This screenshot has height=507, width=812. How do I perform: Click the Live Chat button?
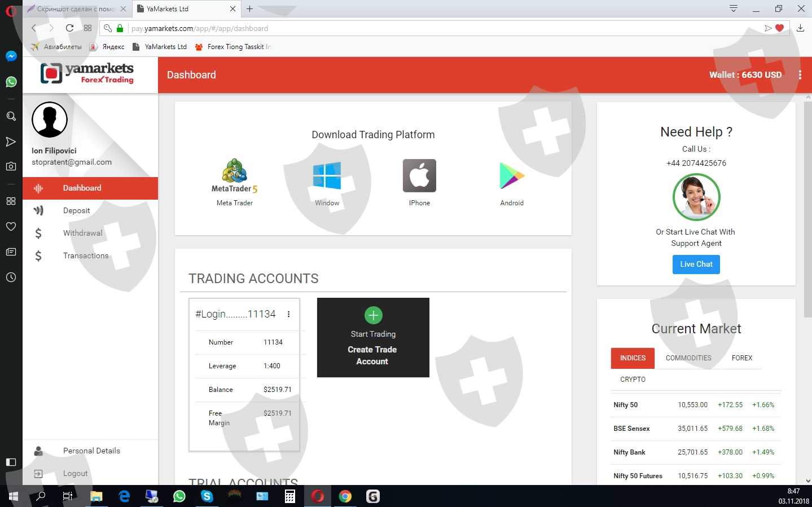(696, 264)
